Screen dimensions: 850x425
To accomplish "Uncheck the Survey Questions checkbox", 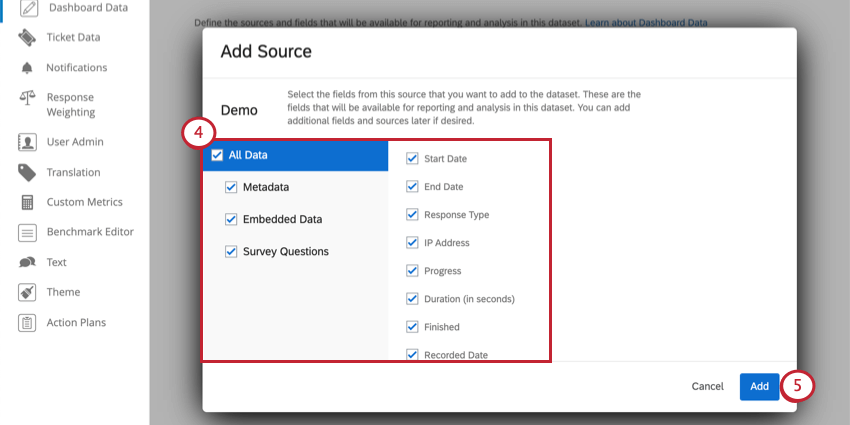I will click(x=231, y=252).
